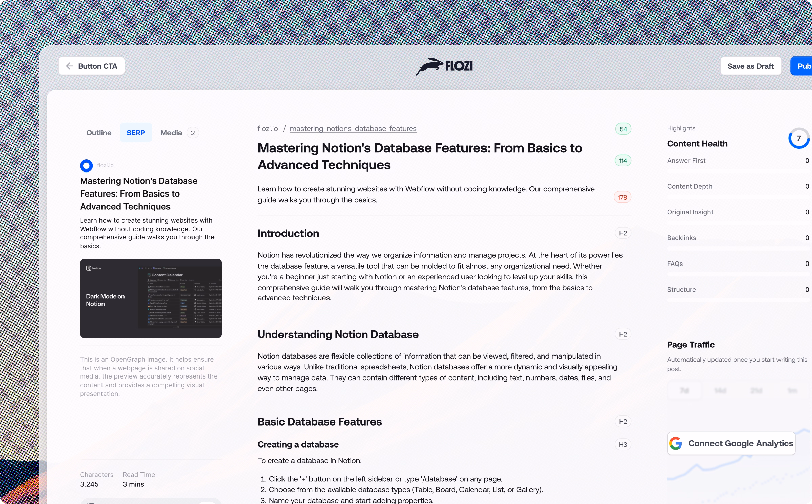Click the H2 badge next to Basic Database Features
The height and width of the screenshot is (504, 812).
click(x=623, y=421)
